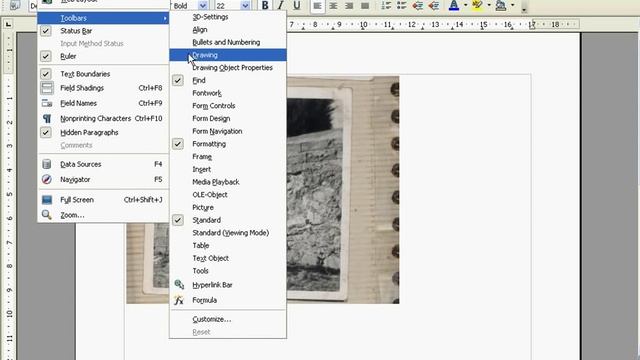Toggle the Hidden Paragraphs option

(103, 132)
